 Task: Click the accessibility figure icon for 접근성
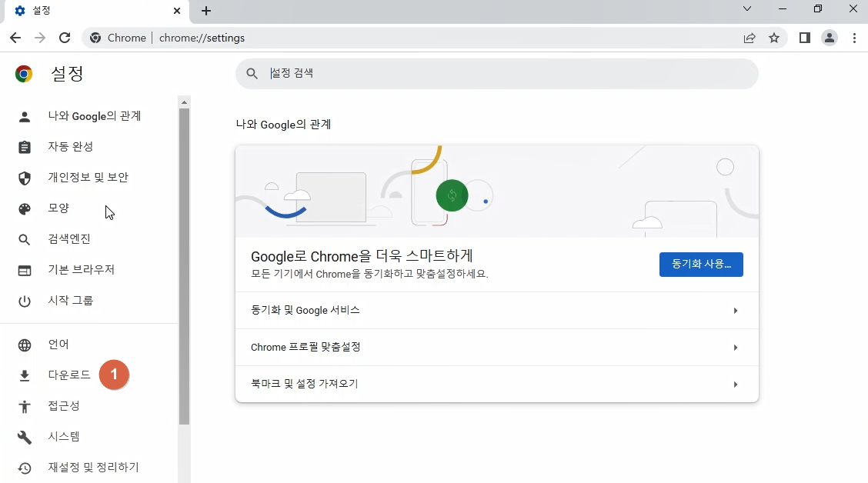pos(25,407)
